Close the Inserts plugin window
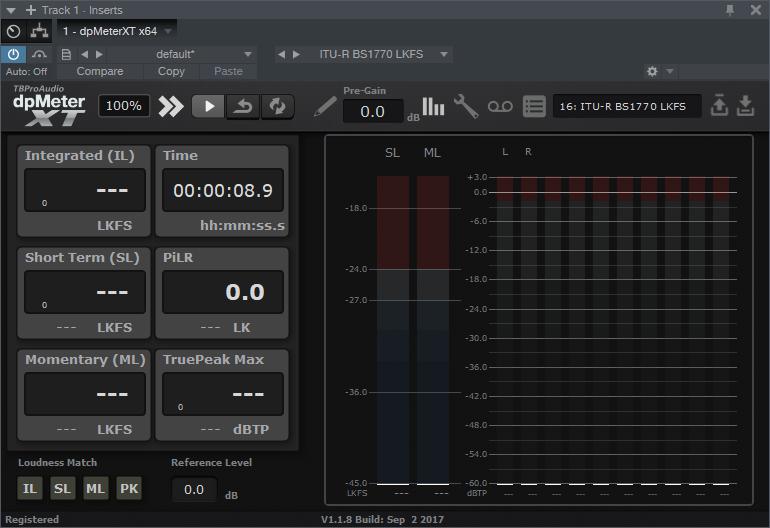770x528 pixels. pyautogui.click(x=756, y=10)
